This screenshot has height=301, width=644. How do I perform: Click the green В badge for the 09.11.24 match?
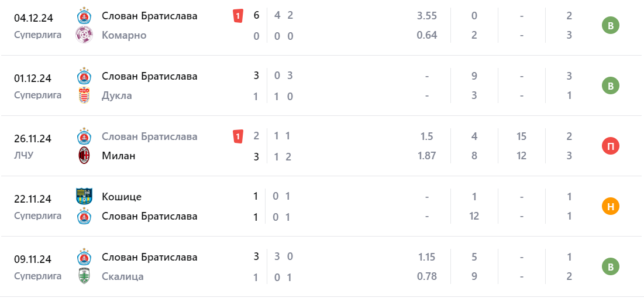click(x=610, y=266)
